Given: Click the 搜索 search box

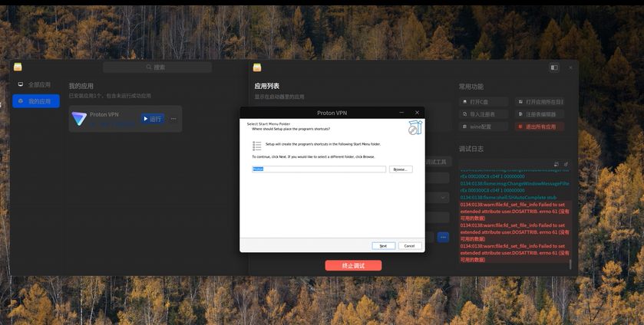Looking at the screenshot, I should point(157,67).
